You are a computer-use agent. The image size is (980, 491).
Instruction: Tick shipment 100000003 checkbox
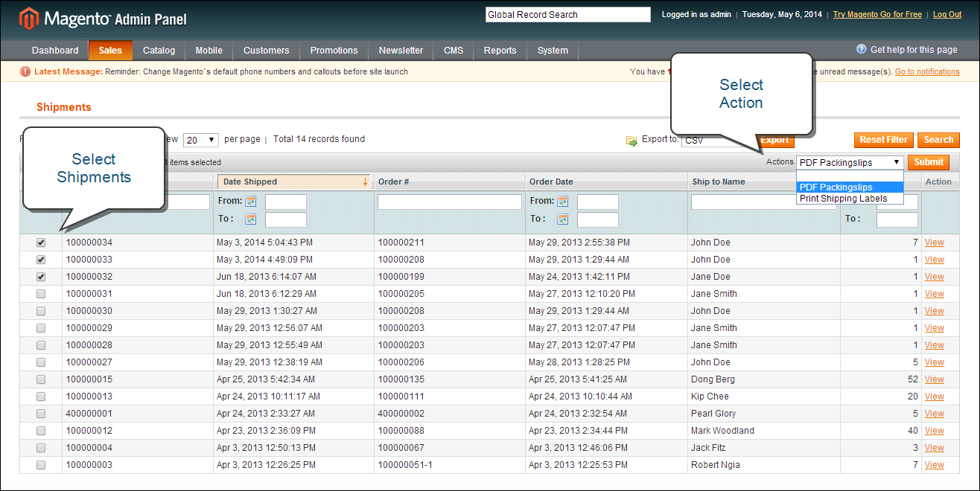pyautogui.click(x=41, y=465)
